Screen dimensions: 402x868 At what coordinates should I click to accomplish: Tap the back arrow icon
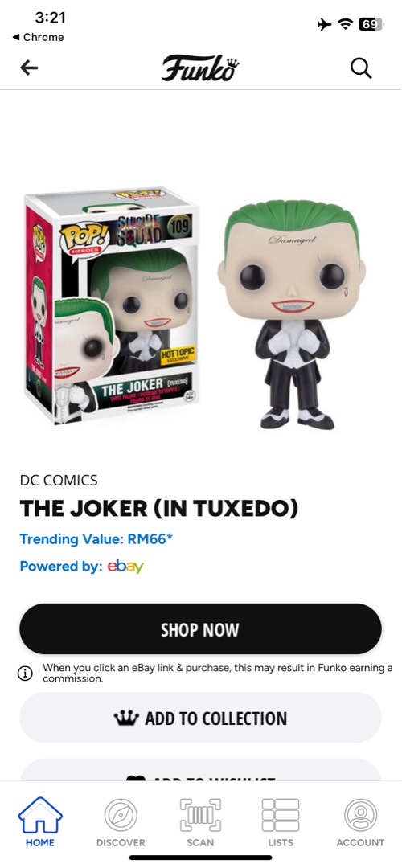click(x=29, y=68)
